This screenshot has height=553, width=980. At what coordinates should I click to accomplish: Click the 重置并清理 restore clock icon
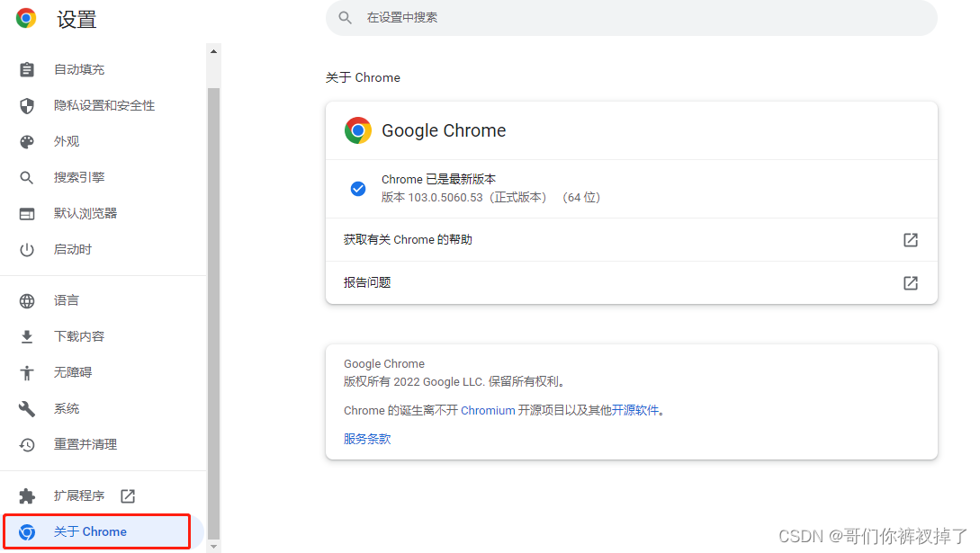[27, 445]
